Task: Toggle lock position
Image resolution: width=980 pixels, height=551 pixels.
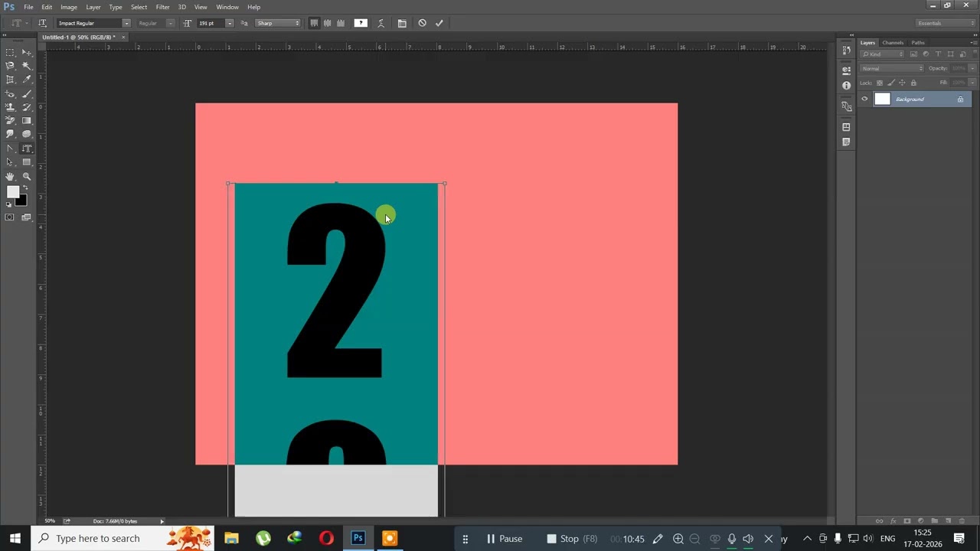Action: (902, 83)
